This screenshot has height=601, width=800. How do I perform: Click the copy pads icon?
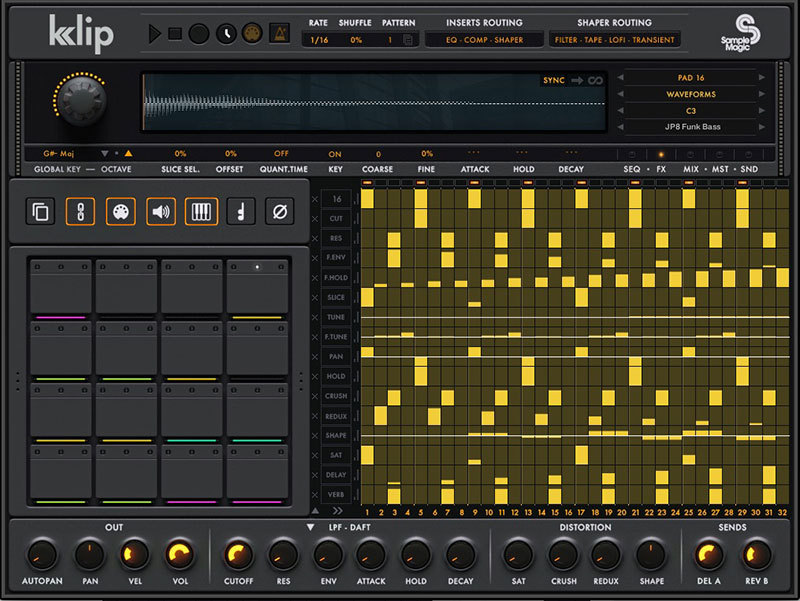point(41,212)
